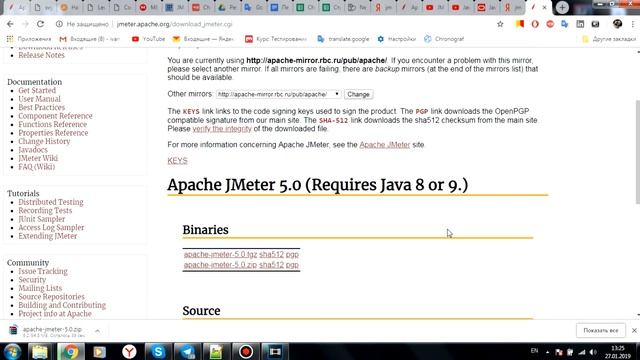Click 'Показать все' downloads button

[601, 331]
